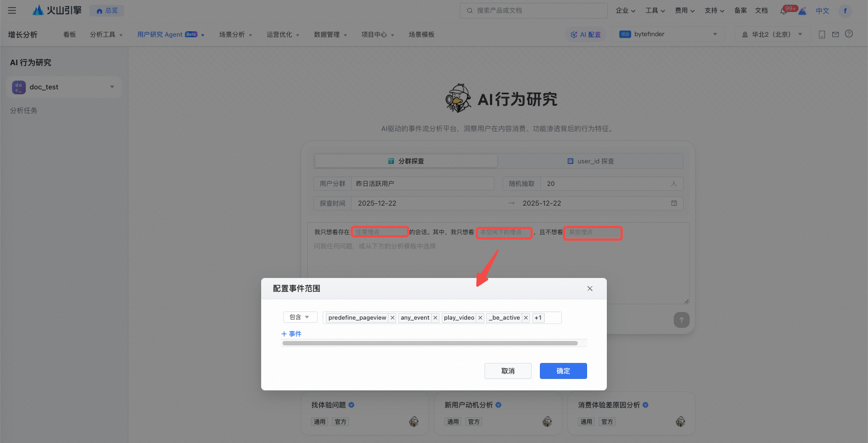
Task: Click the avatar icon on 新用户动机分析 card
Action: (547, 422)
